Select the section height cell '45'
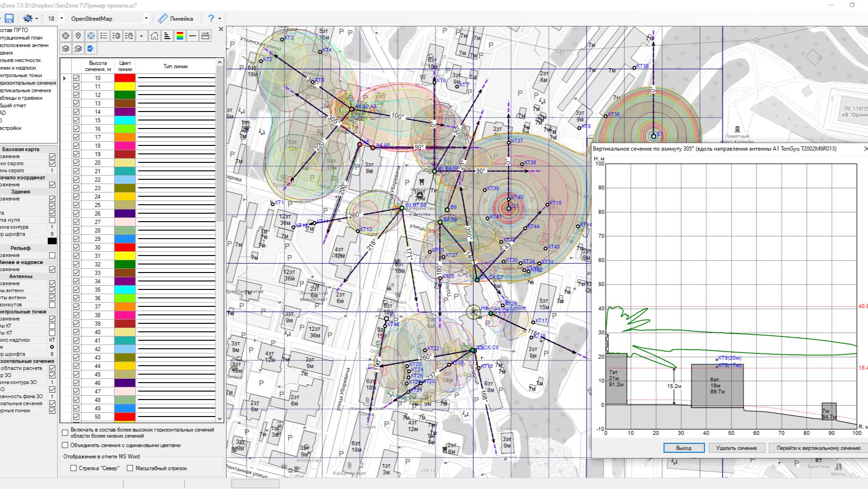Image resolution: width=868 pixels, height=489 pixels. pyautogui.click(x=97, y=375)
